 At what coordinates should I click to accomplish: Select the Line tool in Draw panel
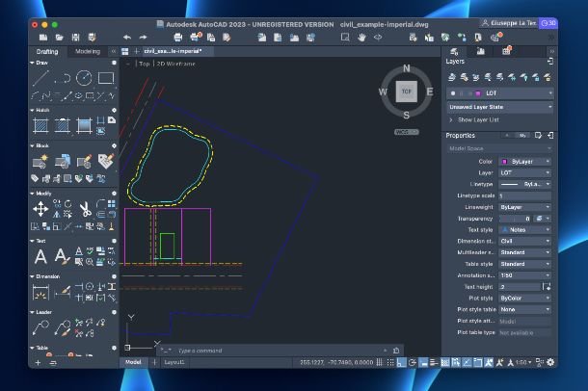pos(40,78)
